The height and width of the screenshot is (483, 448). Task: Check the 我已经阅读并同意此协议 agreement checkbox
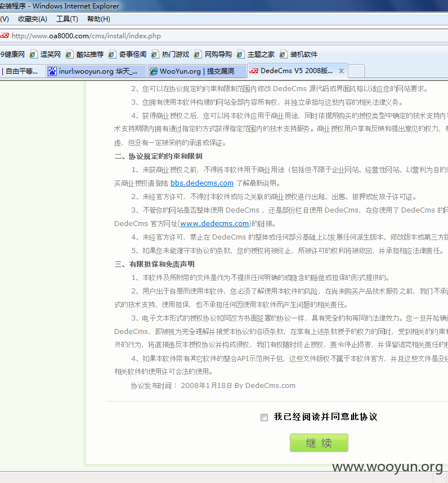coord(264,417)
